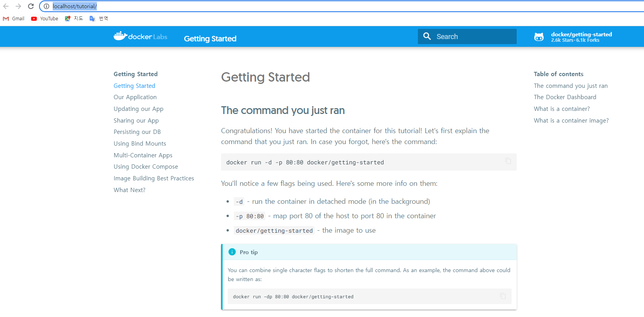Screen dimensions: 644x317
Task: Jump to What is a container image?
Action: (x=571, y=121)
